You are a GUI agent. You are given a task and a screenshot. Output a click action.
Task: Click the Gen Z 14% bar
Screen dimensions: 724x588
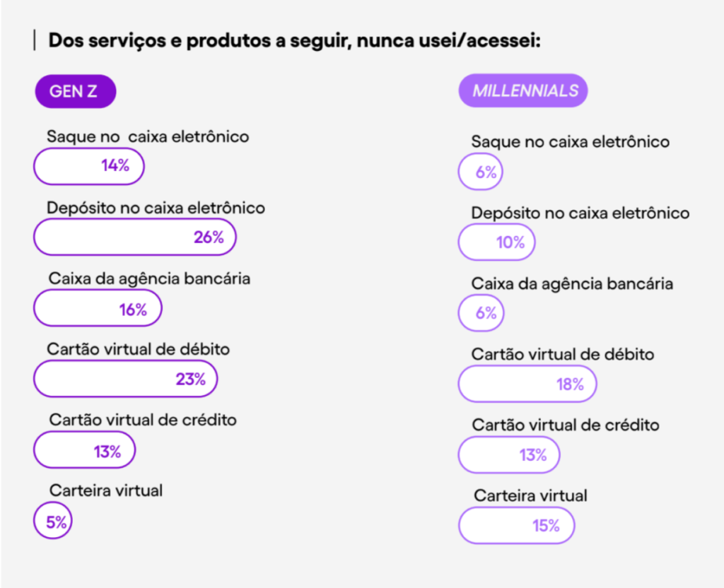[89, 167]
